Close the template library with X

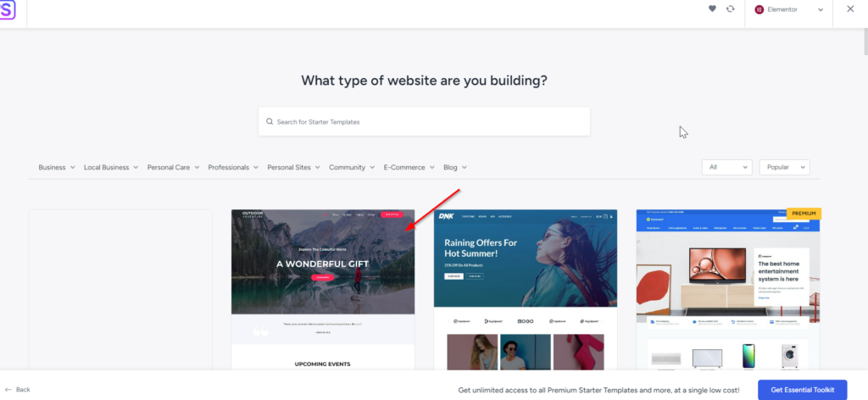(x=850, y=8)
